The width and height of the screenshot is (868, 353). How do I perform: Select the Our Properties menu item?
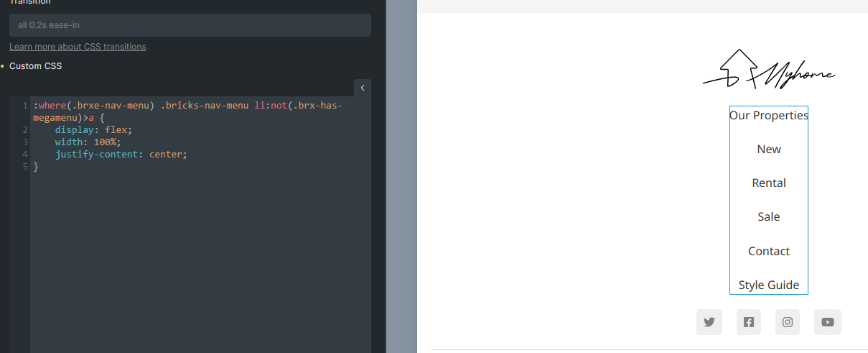coord(768,115)
